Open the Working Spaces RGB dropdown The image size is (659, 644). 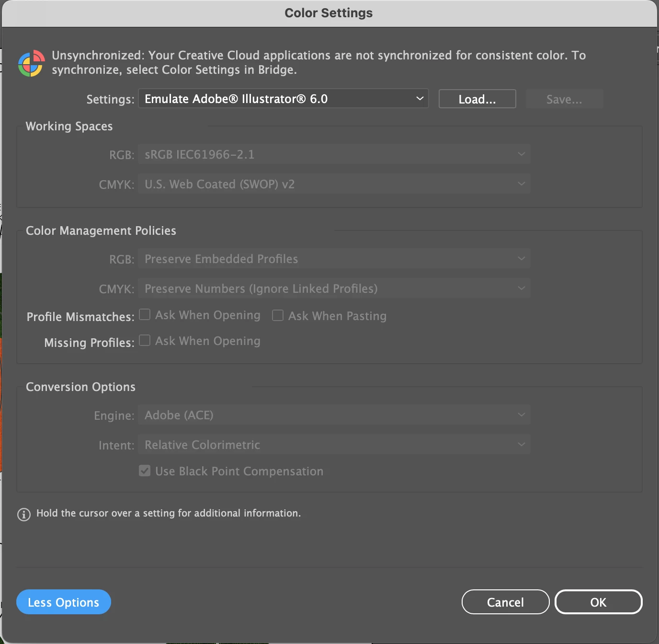tap(334, 154)
